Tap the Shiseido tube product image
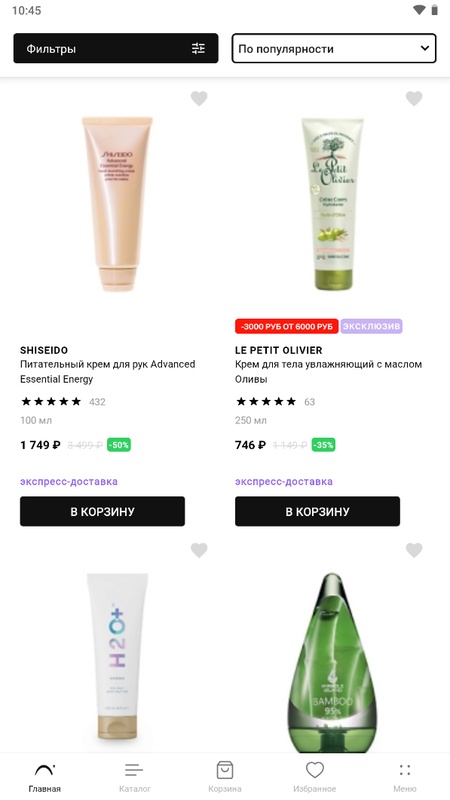 click(x=117, y=204)
